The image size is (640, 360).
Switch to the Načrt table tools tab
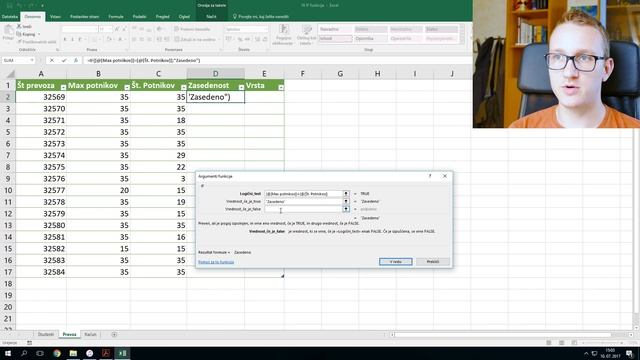[x=211, y=17]
